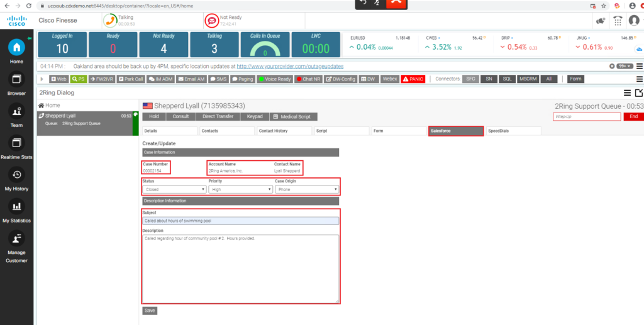Image resolution: width=644 pixels, height=325 pixels.
Task: Click in the Subject input field
Action: pyautogui.click(x=241, y=221)
